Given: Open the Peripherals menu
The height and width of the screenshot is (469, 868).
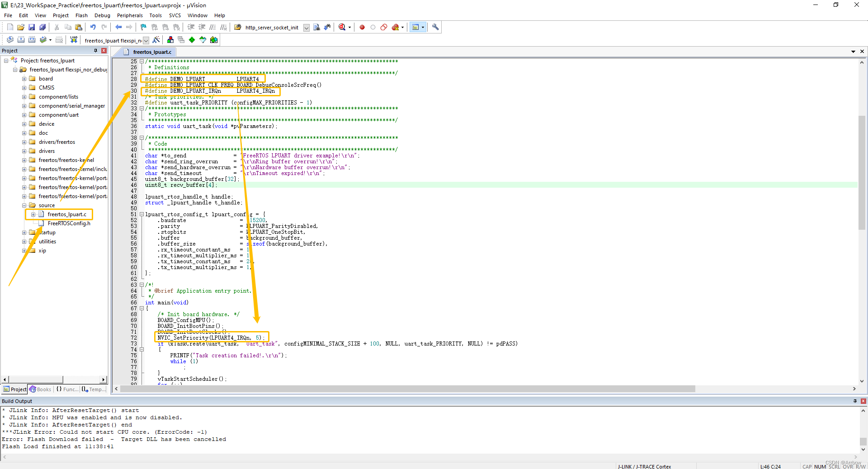Looking at the screenshot, I should point(130,15).
